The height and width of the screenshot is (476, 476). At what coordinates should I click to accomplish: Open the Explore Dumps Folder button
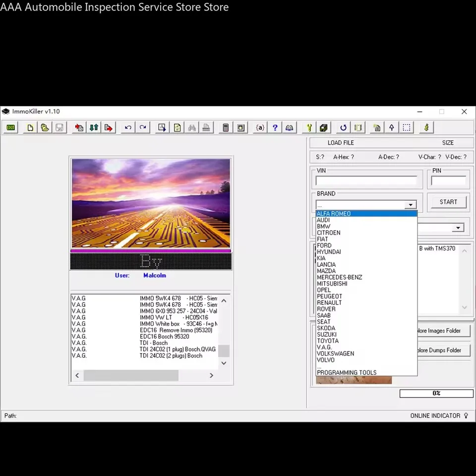click(444, 351)
